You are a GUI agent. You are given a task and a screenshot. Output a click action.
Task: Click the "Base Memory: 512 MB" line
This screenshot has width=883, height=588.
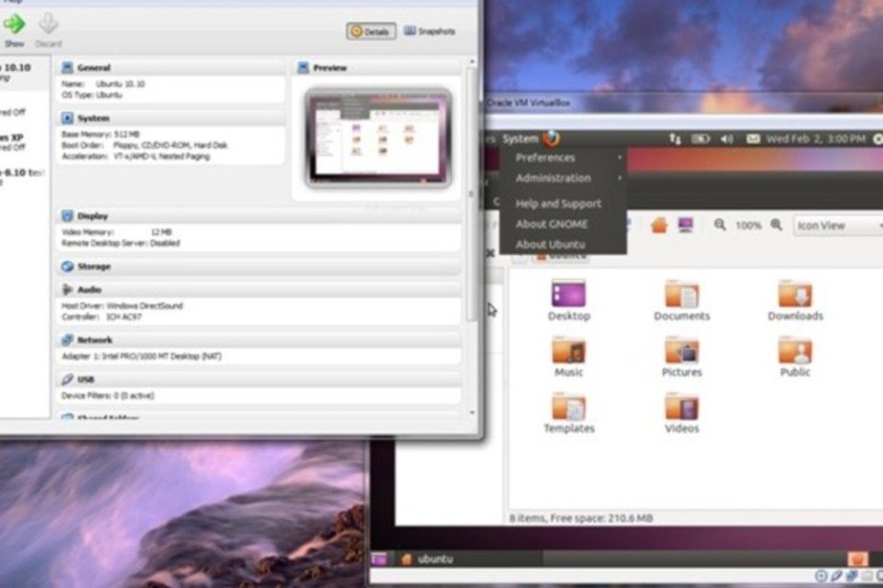pos(101,134)
